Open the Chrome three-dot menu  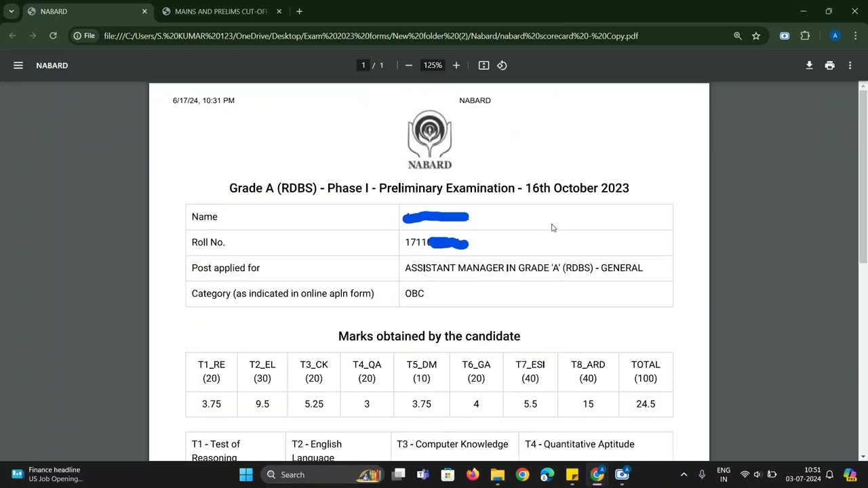tap(854, 36)
